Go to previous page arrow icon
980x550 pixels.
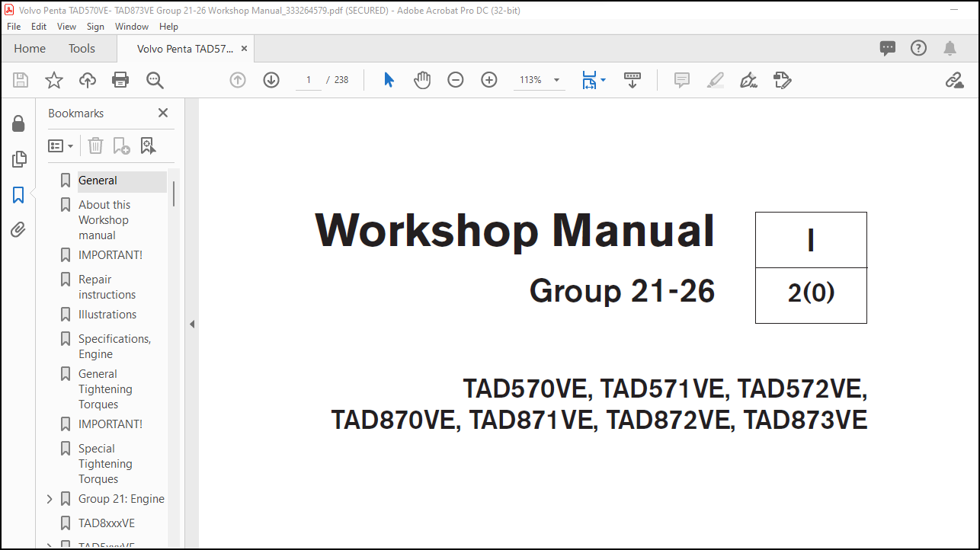pos(238,80)
